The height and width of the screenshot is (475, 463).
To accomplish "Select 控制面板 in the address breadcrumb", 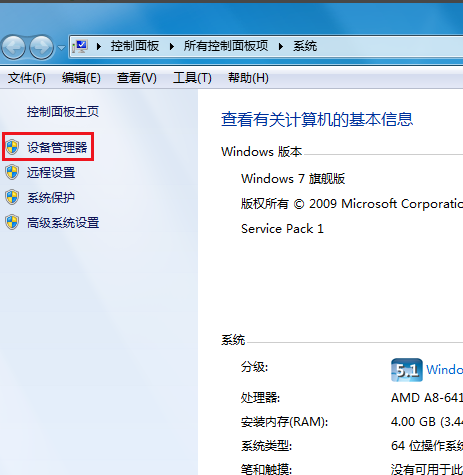I will point(135,46).
